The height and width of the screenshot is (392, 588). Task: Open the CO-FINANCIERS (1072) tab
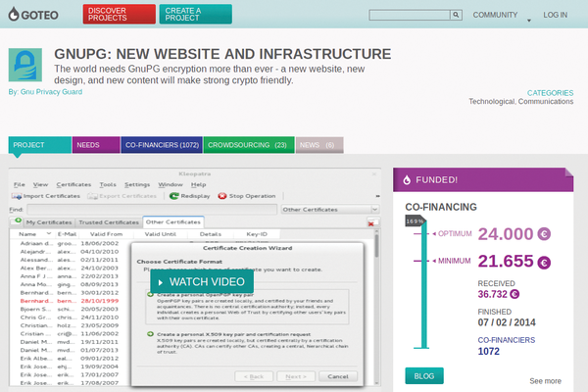[162, 145]
